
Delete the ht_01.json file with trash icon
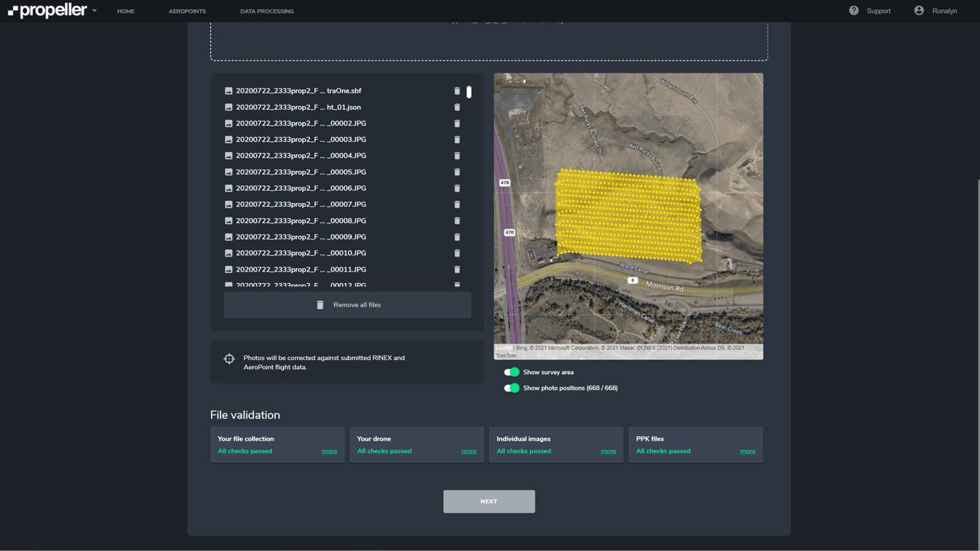tap(457, 108)
